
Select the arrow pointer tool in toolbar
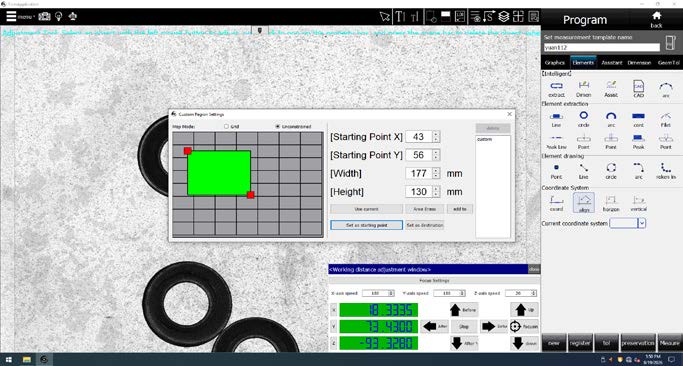click(x=385, y=17)
